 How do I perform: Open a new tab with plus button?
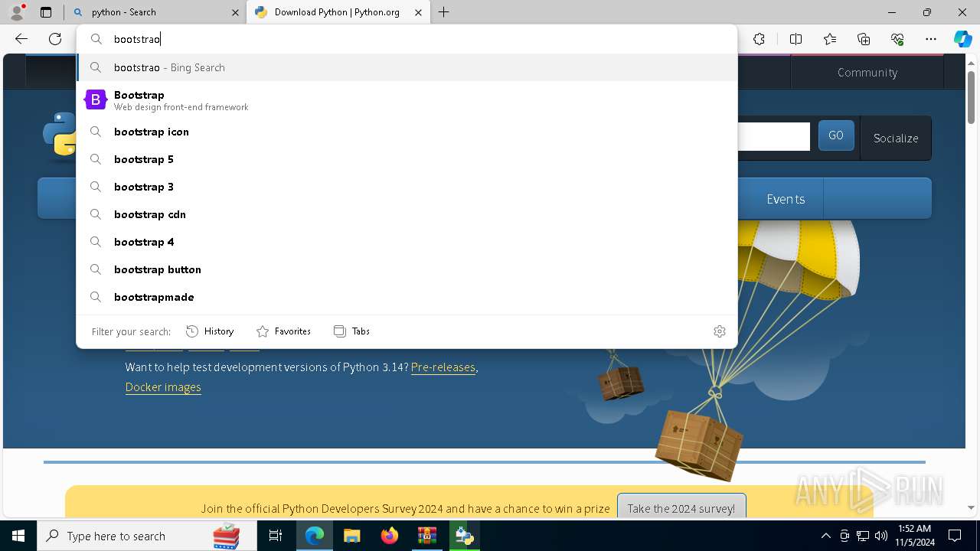444,12
